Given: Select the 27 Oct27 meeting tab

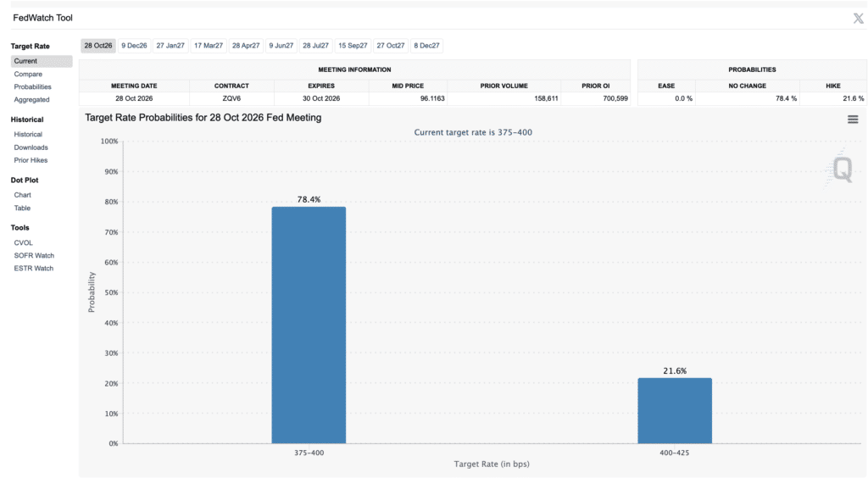Looking at the screenshot, I should click(x=390, y=46).
